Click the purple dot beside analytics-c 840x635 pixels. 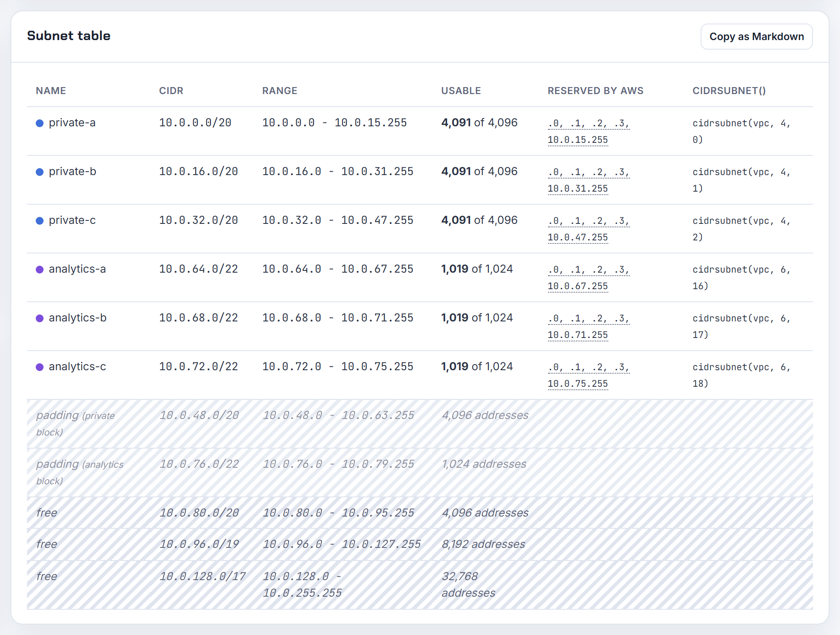click(40, 367)
